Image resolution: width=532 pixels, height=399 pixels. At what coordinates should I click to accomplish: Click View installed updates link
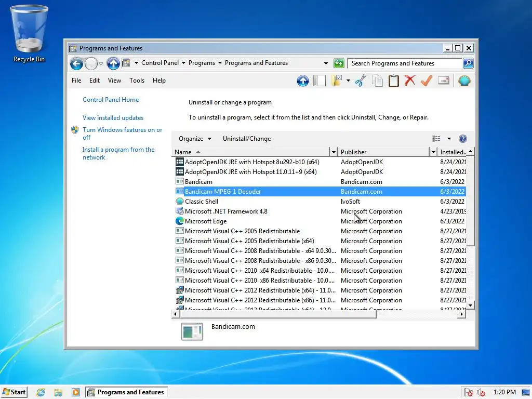113,118
